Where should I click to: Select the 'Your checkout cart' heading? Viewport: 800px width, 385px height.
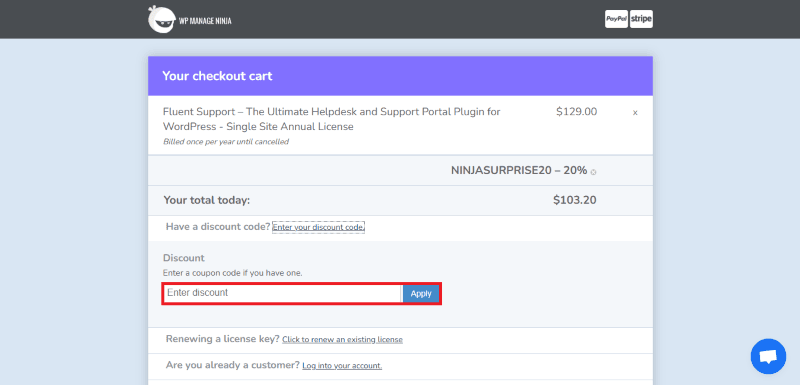point(217,76)
